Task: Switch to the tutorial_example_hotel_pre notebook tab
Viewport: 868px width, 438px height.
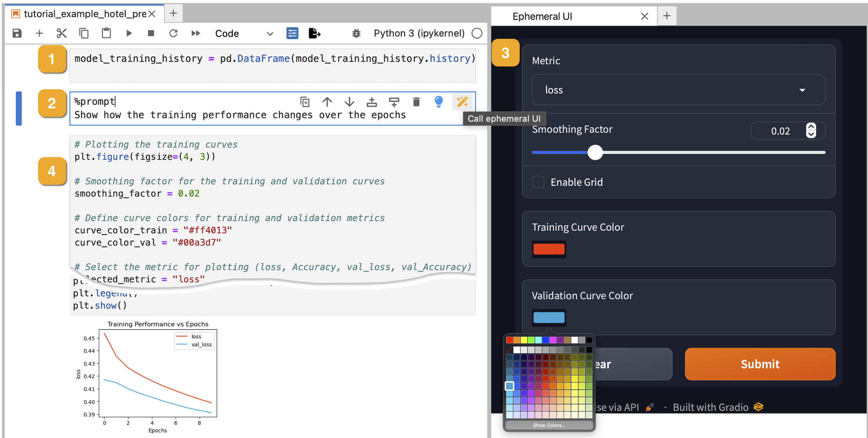Action: point(85,14)
